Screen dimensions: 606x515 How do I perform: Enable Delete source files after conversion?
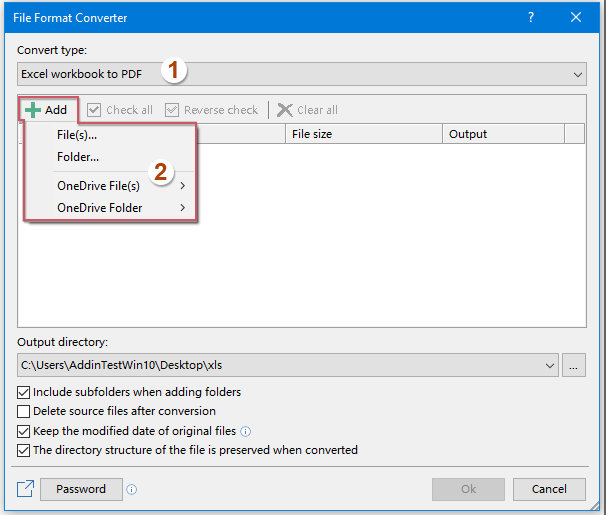tap(24, 411)
